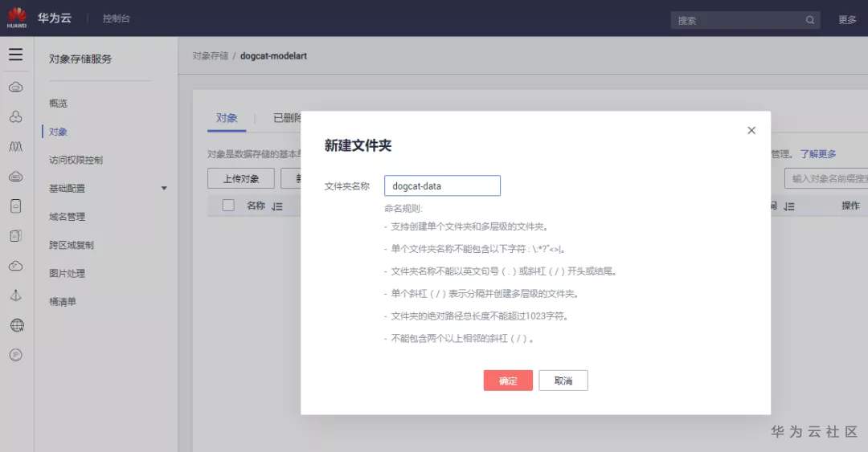Open 图片处理 menu item

coord(67,273)
